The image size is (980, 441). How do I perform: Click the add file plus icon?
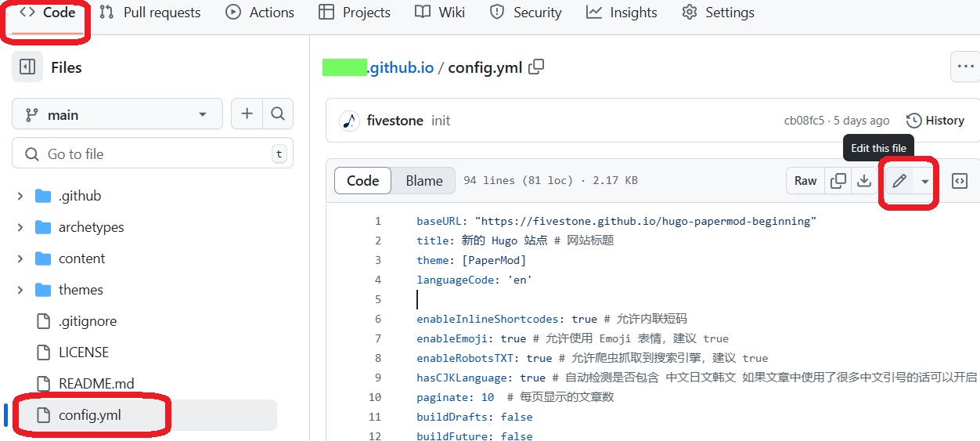(247, 114)
